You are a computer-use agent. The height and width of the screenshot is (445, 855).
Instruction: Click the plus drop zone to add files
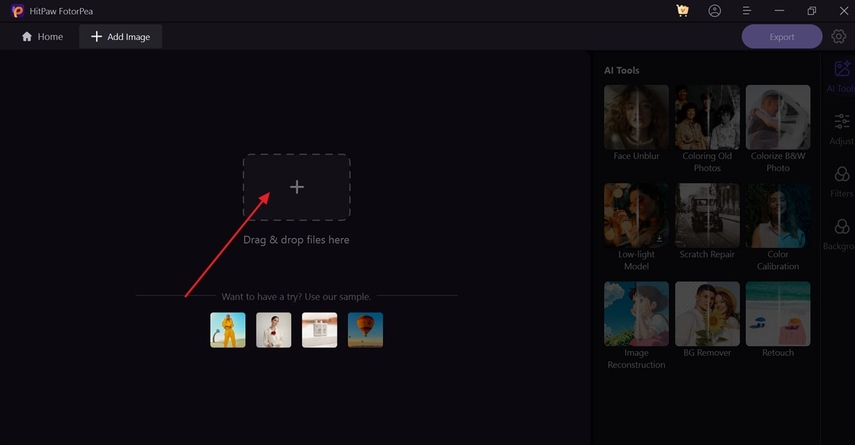pyautogui.click(x=296, y=187)
